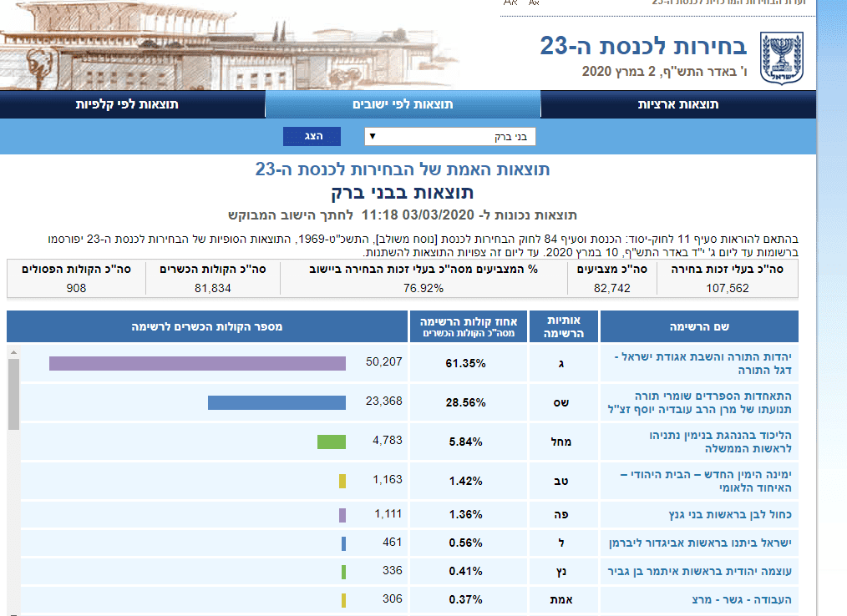This screenshot has width=847, height=616.
Task: Click the 81,834 valid votes value
Action: point(213,288)
